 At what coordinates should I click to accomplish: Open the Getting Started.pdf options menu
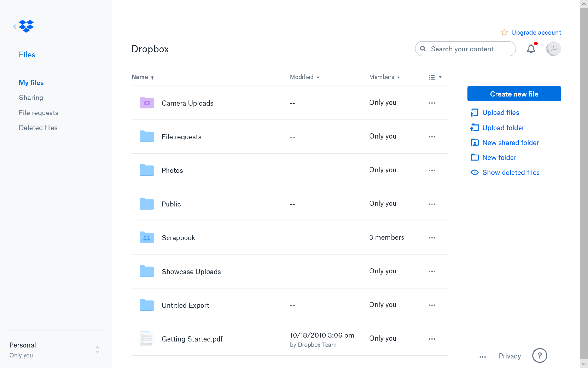coord(432,338)
